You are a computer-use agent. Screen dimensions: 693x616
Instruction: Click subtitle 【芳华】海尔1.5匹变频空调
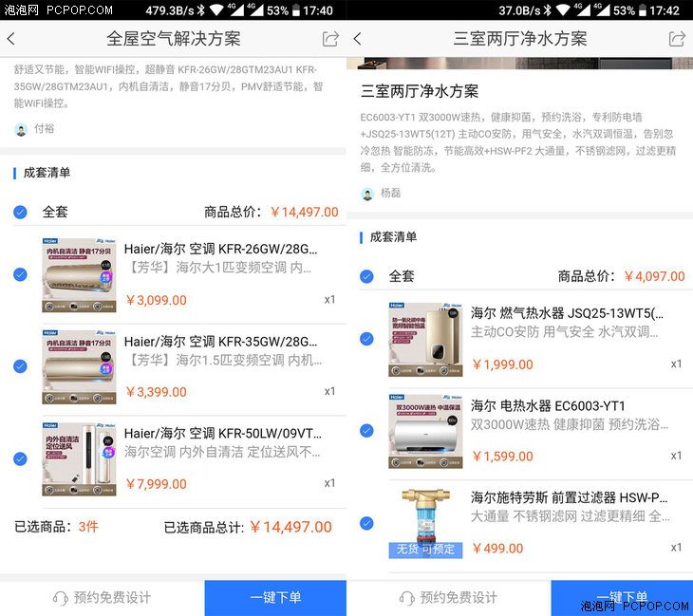224,361
